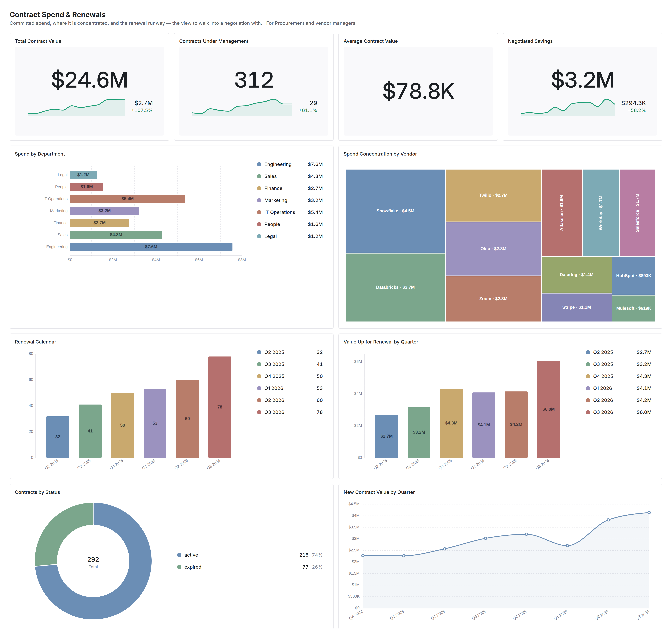Click the +61.1% change label
672x639 pixels.
point(308,110)
